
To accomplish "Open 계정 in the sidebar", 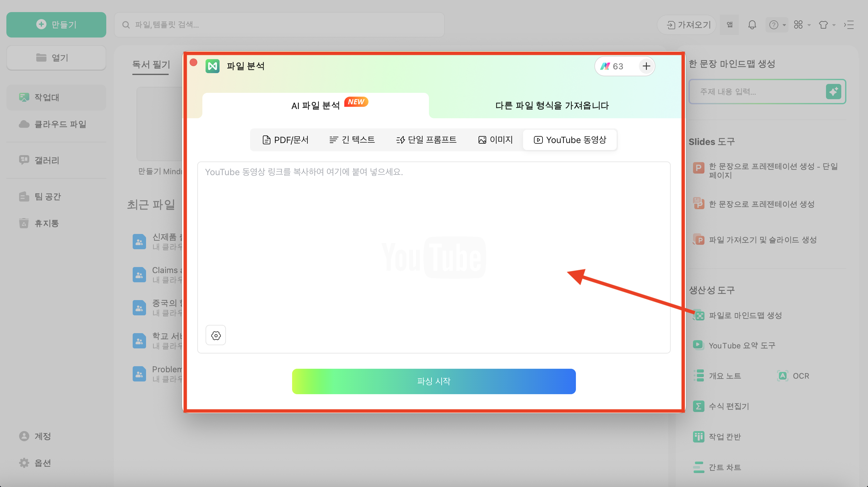I will (x=56, y=436).
